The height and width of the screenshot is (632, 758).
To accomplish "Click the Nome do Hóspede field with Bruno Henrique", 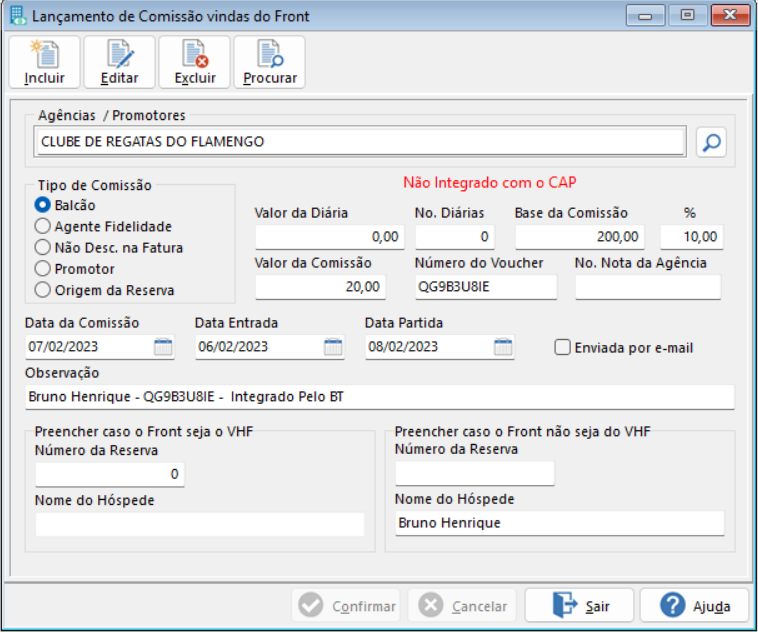I will coord(560,523).
